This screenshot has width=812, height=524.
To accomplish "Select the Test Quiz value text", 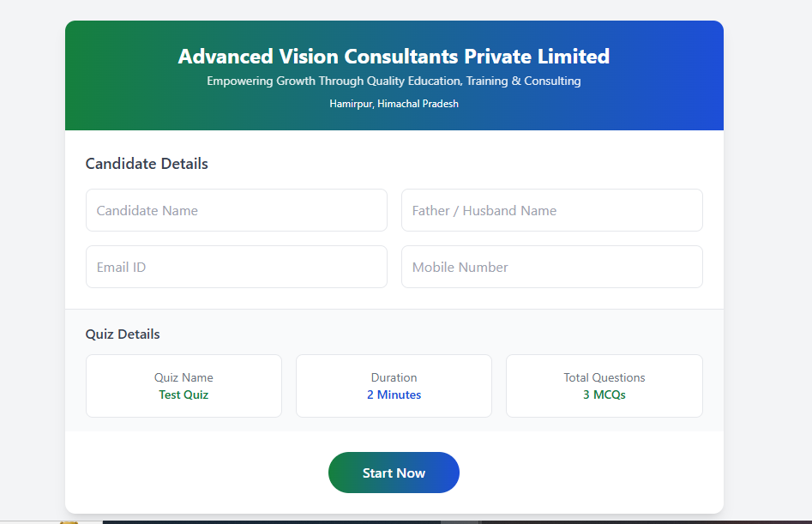I will coord(183,395).
